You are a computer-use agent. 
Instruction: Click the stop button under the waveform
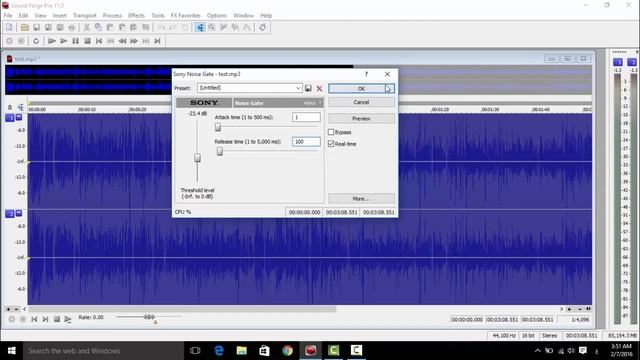click(x=57, y=319)
